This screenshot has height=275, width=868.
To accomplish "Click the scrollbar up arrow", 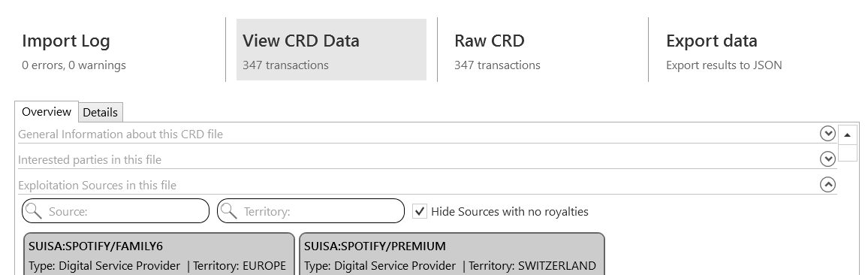I will click(x=847, y=134).
